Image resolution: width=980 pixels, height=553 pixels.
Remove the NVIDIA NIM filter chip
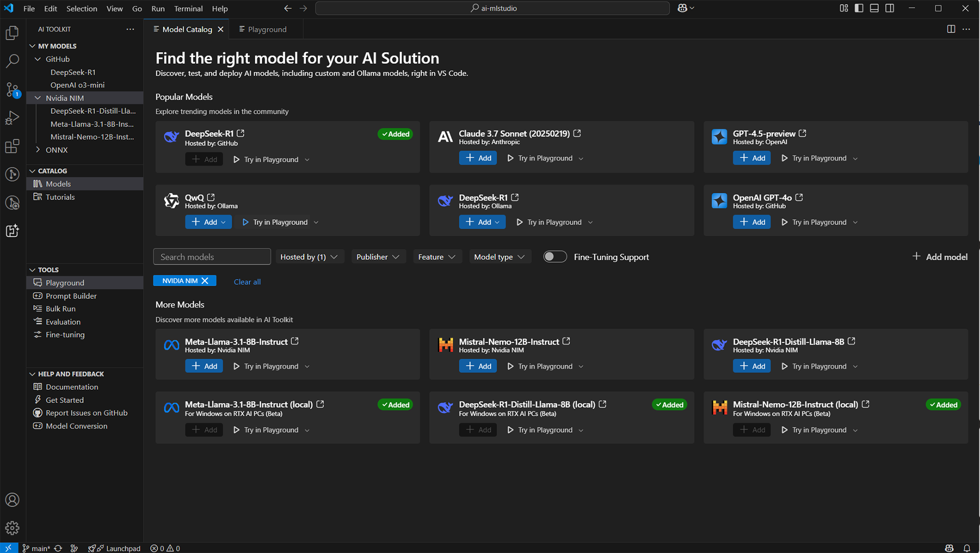(205, 281)
